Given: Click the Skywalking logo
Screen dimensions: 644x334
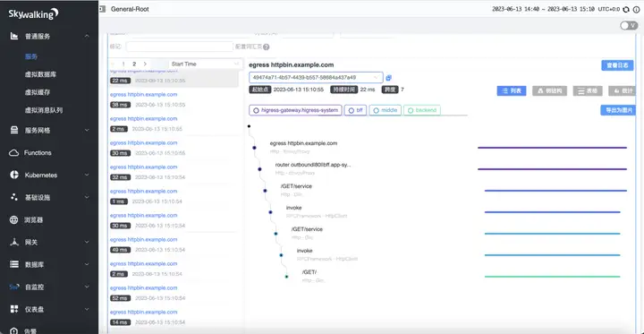Looking at the screenshot, I should 33,14.
